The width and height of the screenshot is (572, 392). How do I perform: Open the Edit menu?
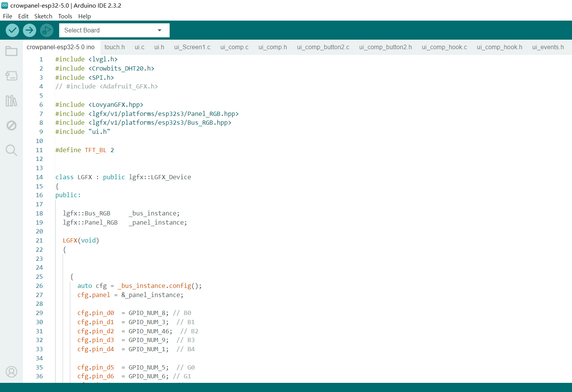point(23,16)
